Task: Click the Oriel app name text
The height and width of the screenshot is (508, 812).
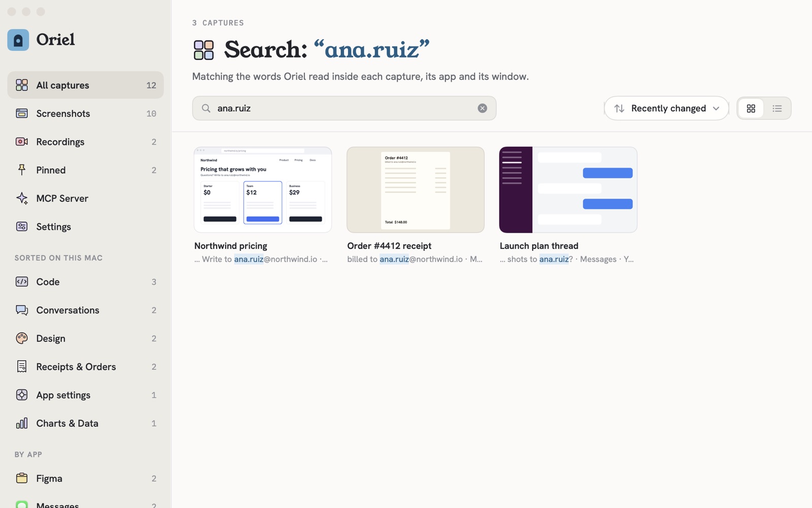Action: point(56,40)
